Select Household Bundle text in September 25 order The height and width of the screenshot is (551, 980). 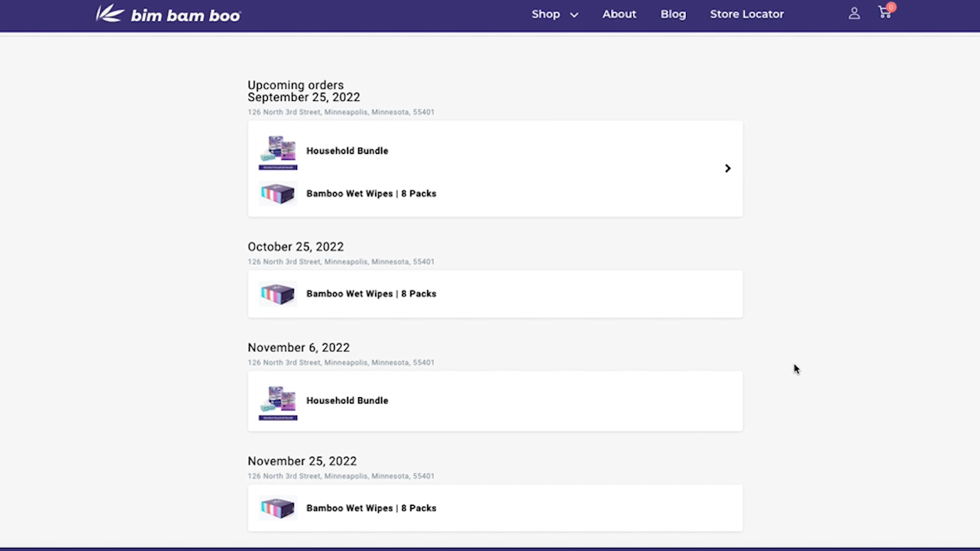(x=347, y=151)
